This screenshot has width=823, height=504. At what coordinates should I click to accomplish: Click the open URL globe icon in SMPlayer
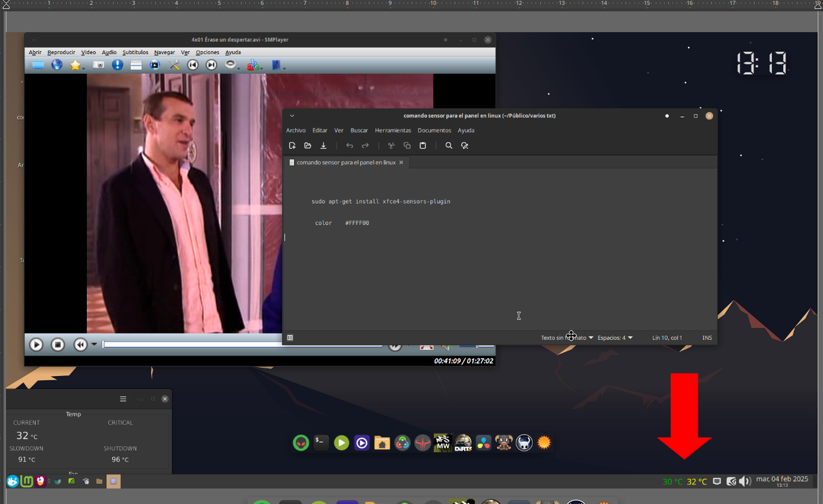tap(57, 65)
